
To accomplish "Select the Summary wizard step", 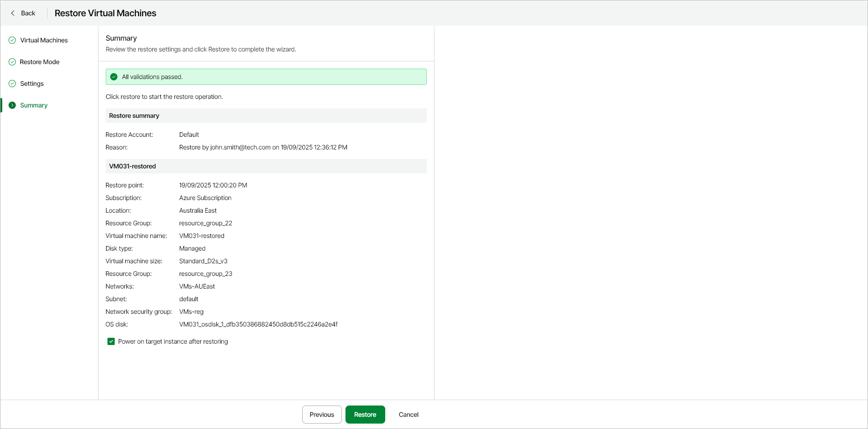I will pyautogui.click(x=34, y=105).
